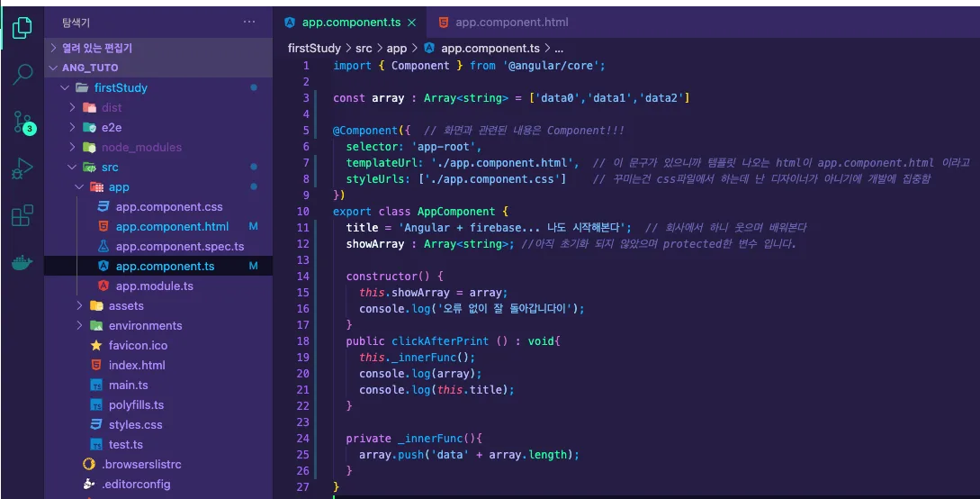Expand the assets folder
Screen dimensions: 980x499
click(x=126, y=305)
